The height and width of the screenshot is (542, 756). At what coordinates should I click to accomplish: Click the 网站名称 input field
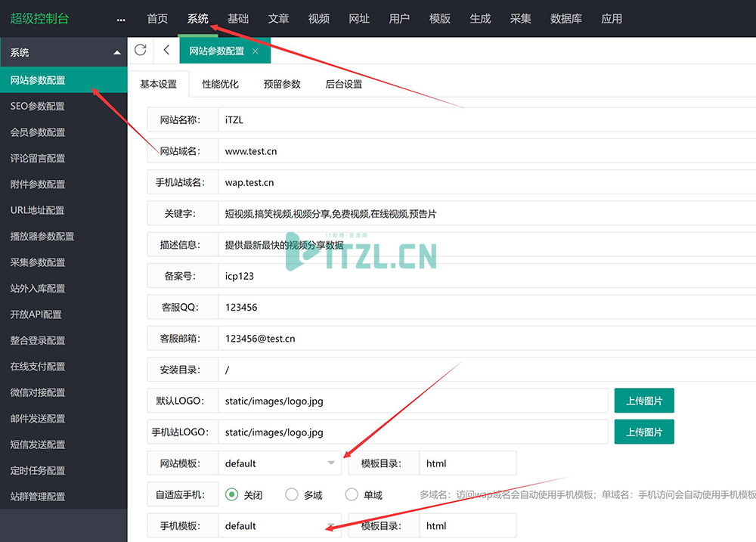coord(484,119)
